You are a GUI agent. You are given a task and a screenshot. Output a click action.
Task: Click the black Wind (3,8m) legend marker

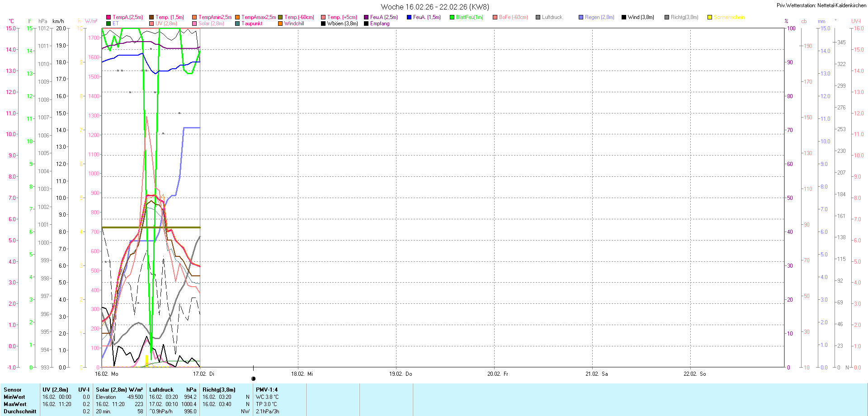(624, 17)
